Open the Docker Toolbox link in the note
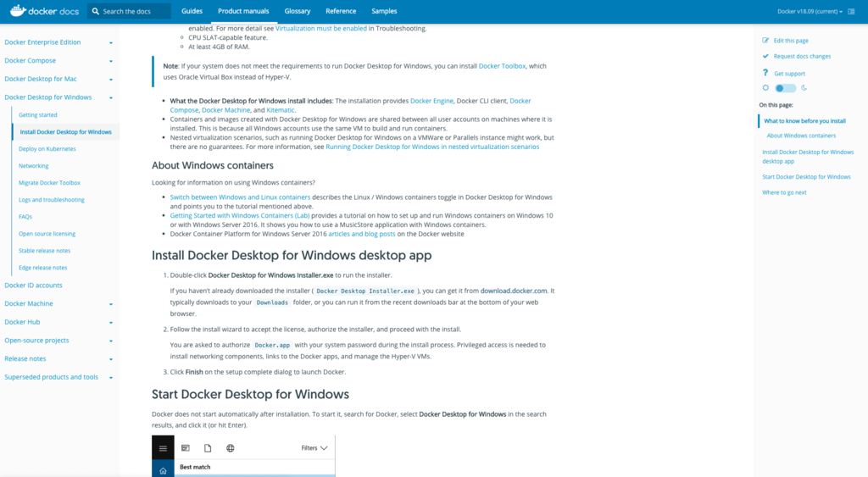The height and width of the screenshot is (477, 868). tap(502, 66)
